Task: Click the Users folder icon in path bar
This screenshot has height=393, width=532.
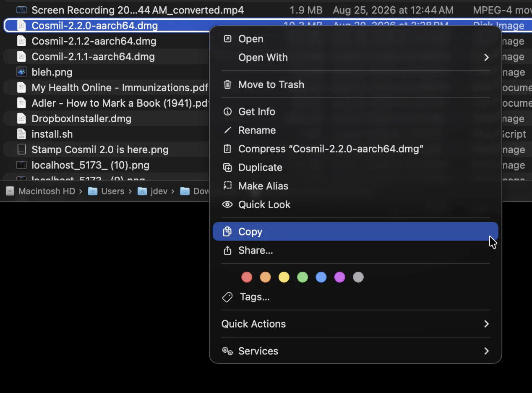Action: pos(93,191)
